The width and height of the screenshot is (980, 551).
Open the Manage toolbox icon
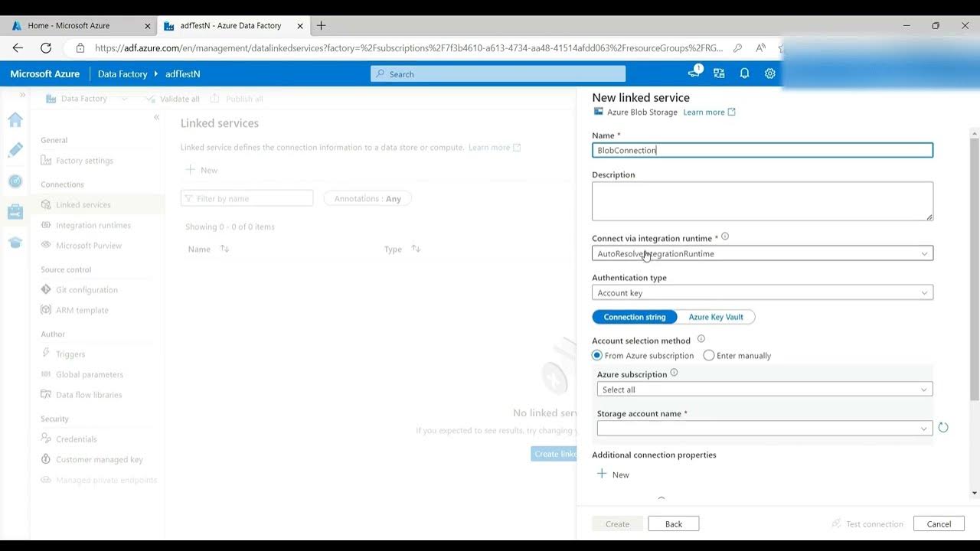(15, 212)
